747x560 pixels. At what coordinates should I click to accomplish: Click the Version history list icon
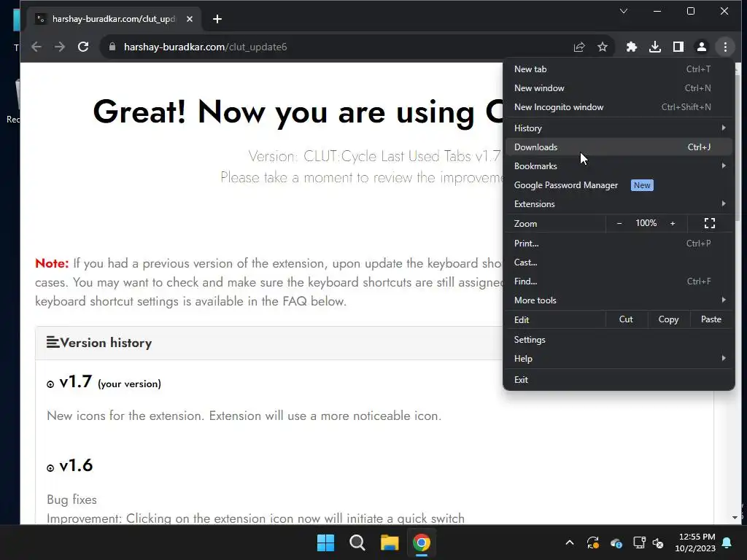pos(53,343)
